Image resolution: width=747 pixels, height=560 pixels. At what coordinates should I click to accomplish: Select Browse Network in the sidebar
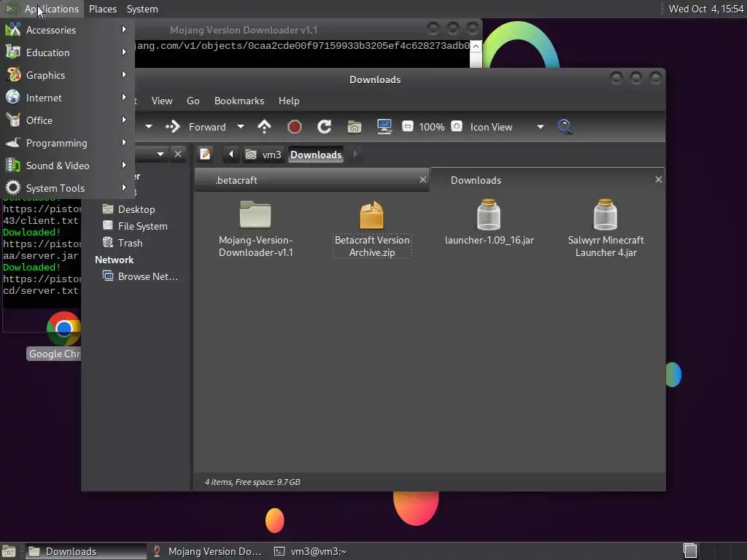pyautogui.click(x=141, y=276)
